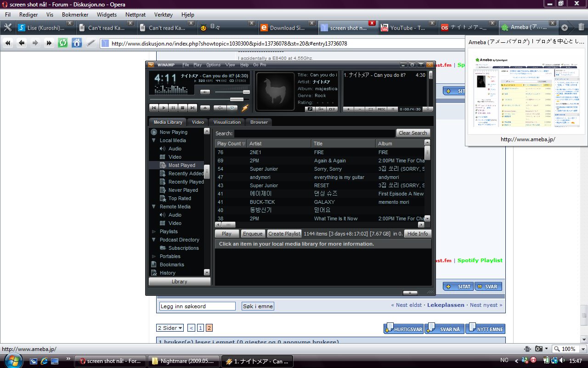Expand the Playlists tree node
Image resolution: width=588 pixels, height=368 pixels.
pos(154,231)
